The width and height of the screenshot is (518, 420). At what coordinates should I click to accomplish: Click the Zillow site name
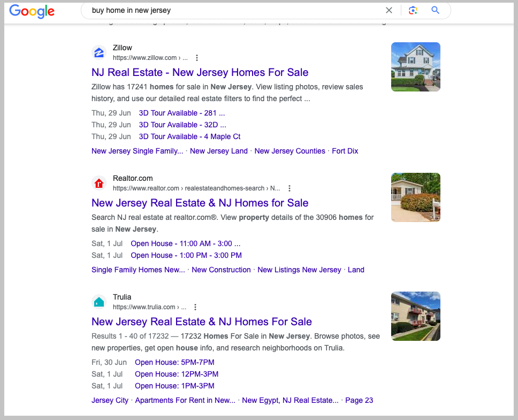coord(122,48)
